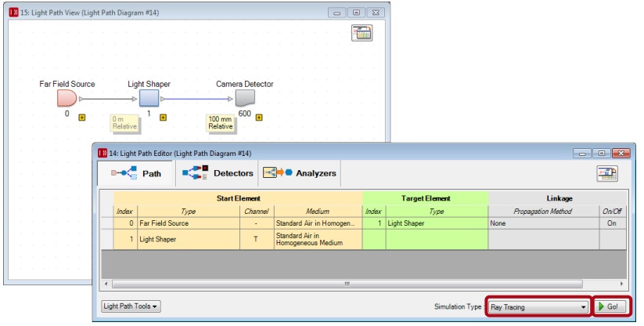Click the Propagation Method column header
The image size is (644, 326).
coord(543,212)
